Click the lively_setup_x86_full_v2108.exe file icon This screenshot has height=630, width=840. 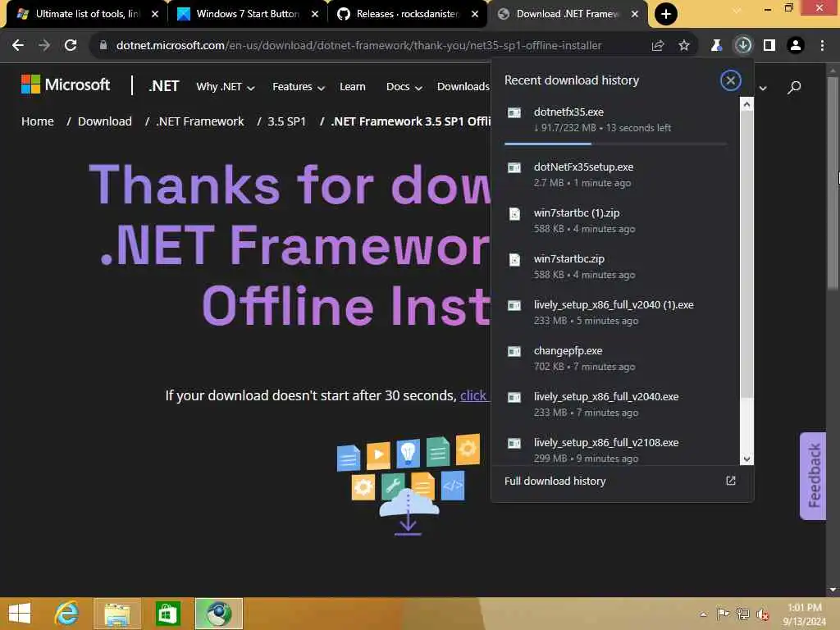514,443
